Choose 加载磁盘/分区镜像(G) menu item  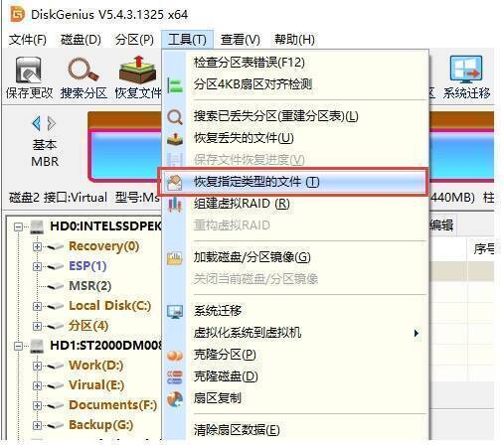tap(295, 257)
